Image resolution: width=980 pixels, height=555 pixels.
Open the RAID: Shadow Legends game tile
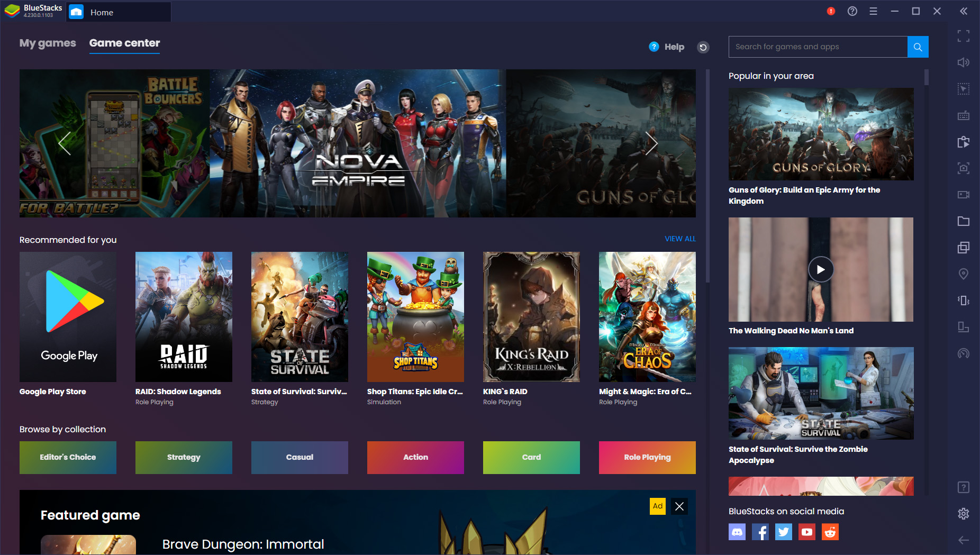pyautogui.click(x=184, y=316)
